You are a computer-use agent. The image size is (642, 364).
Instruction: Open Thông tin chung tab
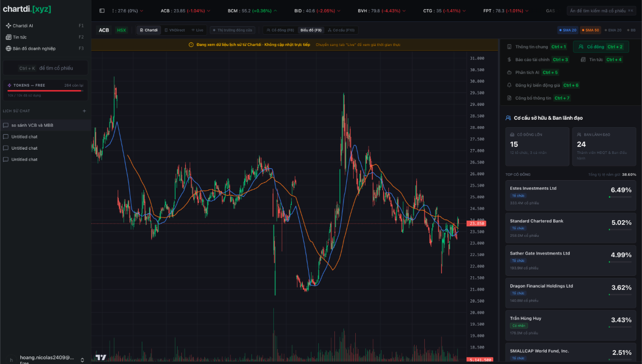[x=537, y=47]
